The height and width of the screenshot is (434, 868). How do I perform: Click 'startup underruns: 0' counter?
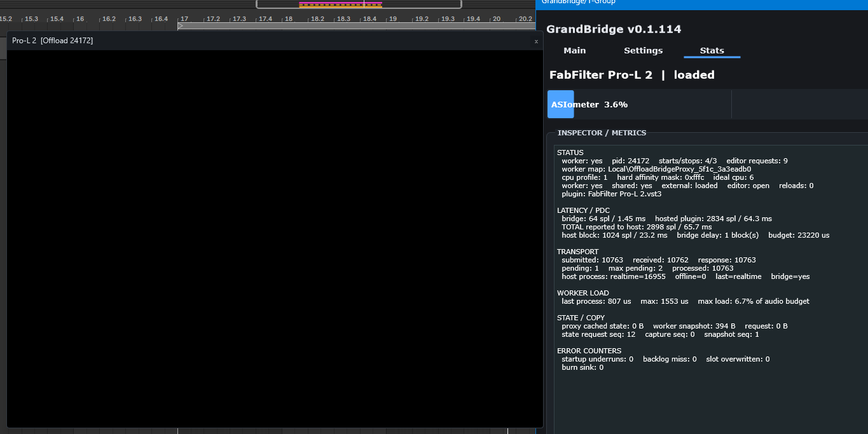click(x=597, y=359)
